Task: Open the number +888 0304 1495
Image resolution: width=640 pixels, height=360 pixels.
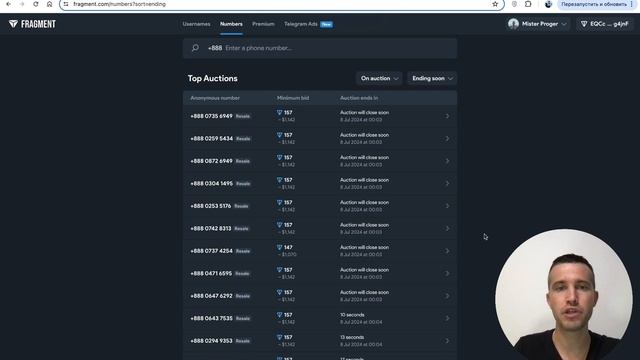Action: tap(211, 184)
